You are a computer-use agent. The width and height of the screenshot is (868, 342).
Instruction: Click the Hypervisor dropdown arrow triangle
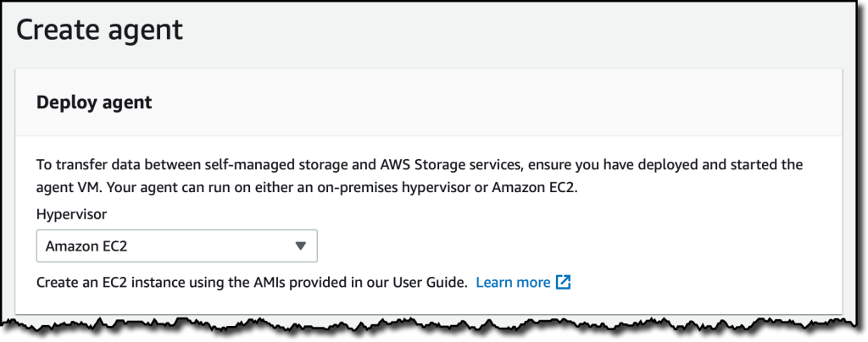[300, 246]
